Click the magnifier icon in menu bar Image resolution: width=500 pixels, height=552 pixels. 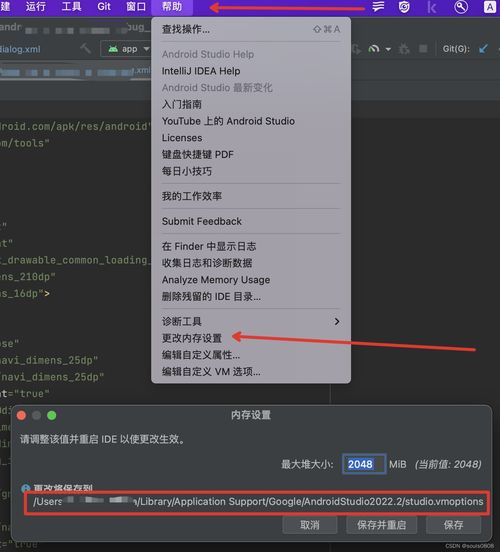(x=461, y=7)
